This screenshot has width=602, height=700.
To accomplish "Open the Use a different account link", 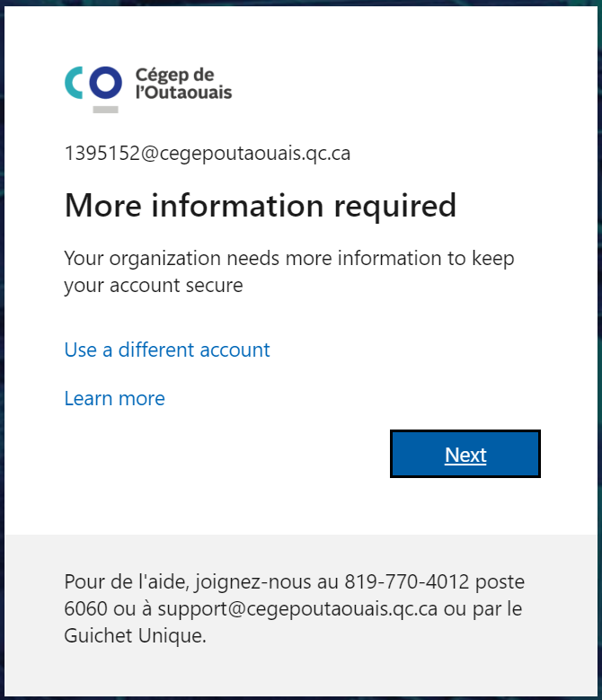I will coord(167,350).
